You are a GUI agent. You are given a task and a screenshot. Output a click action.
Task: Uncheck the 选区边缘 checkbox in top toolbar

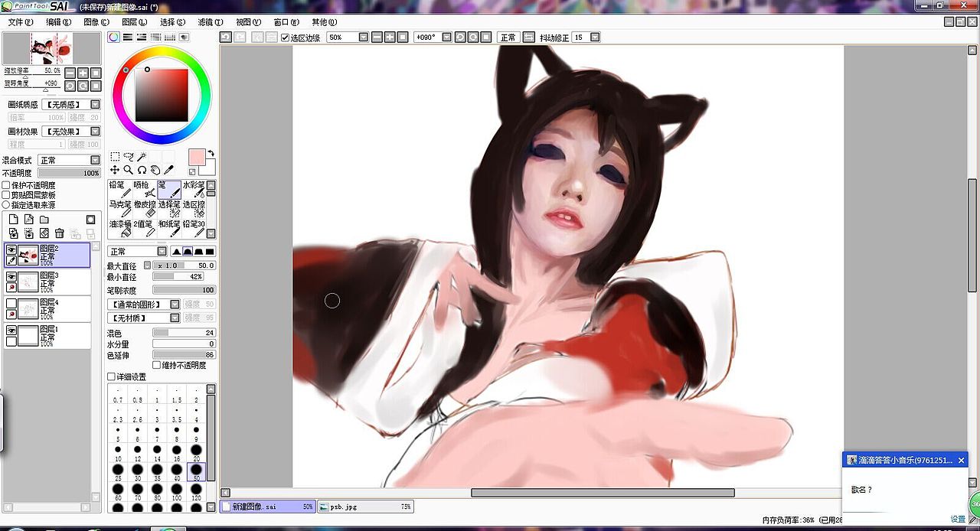point(286,36)
